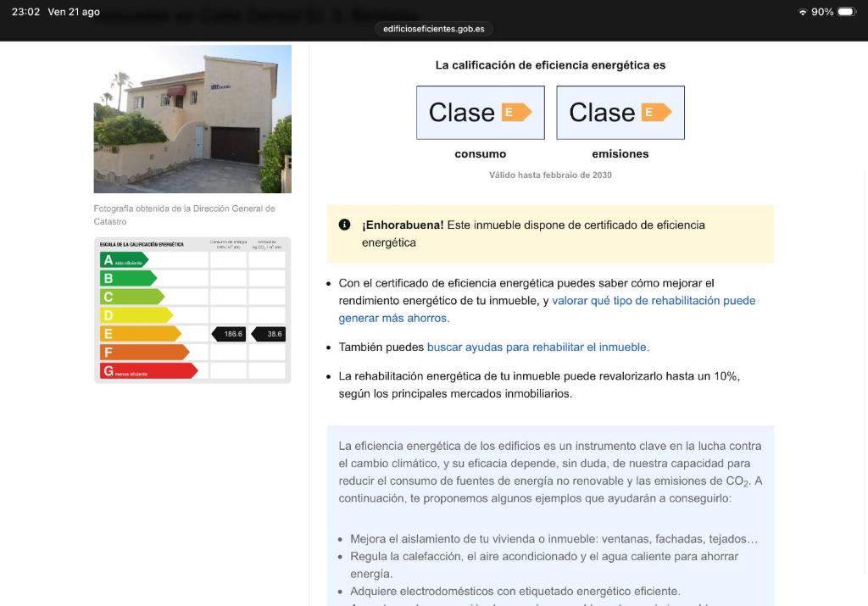Click the orange E arrow under emisiones
868x606 pixels.
pos(657,113)
